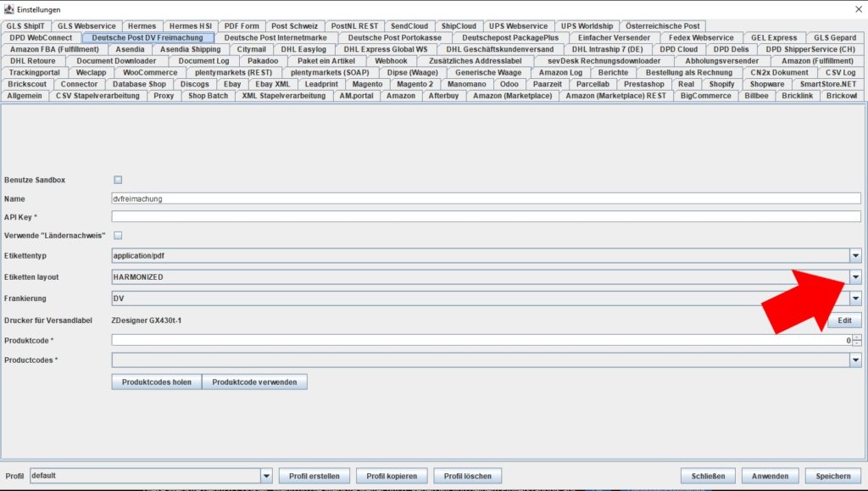Click Profil erstellen button
The width and height of the screenshot is (868, 491).
314,476
